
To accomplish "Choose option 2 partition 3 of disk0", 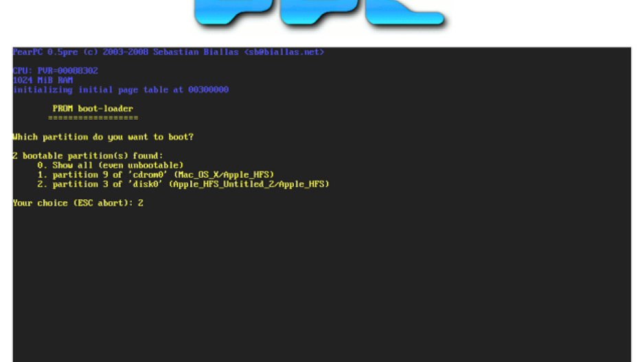I will coord(183,184).
